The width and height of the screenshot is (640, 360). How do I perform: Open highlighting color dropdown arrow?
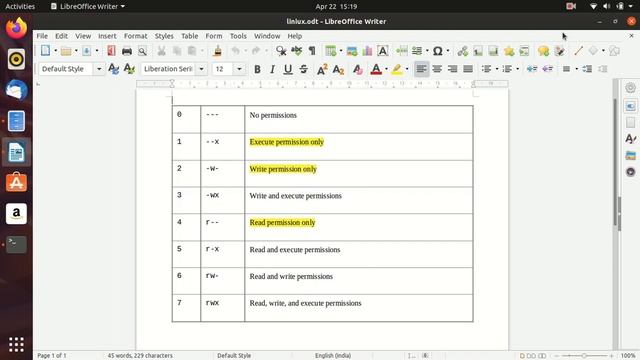(407, 69)
